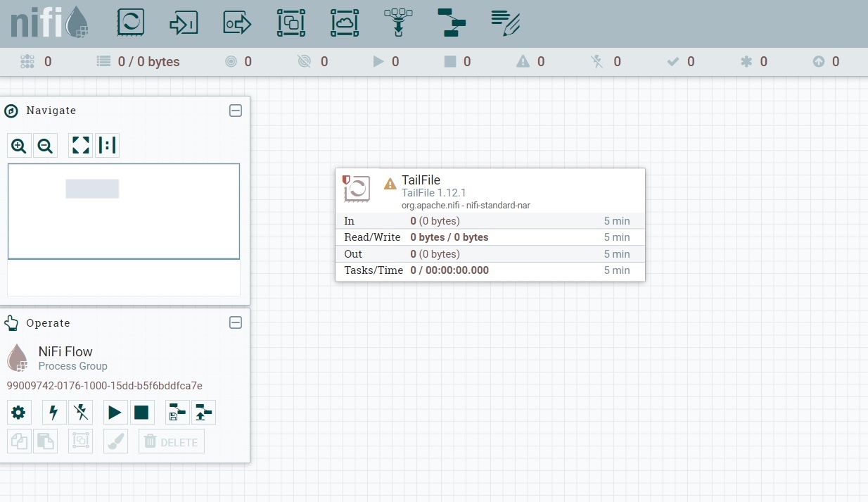The width and height of the screenshot is (868, 502).
Task: Click the not transmitting status icon
Action: pyautogui.click(x=304, y=62)
